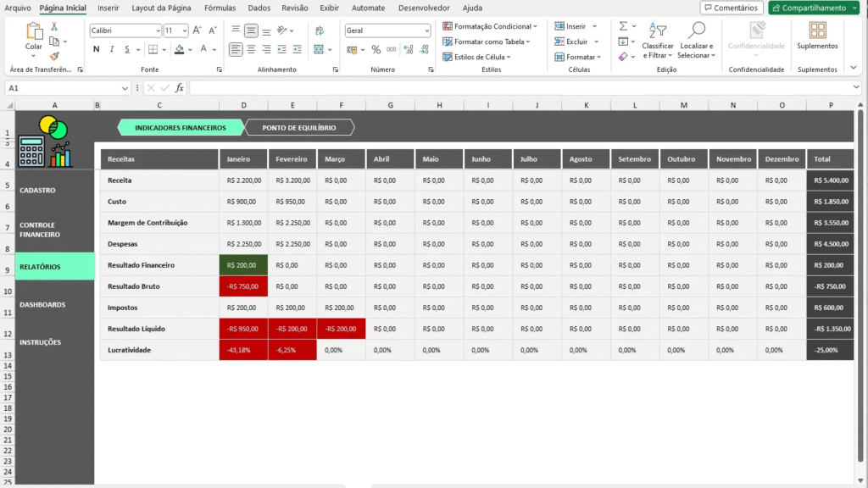The width and height of the screenshot is (868, 488).
Task: Click the PONTO DE EQUILÍBRIO button
Action: click(x=299, y=128)
